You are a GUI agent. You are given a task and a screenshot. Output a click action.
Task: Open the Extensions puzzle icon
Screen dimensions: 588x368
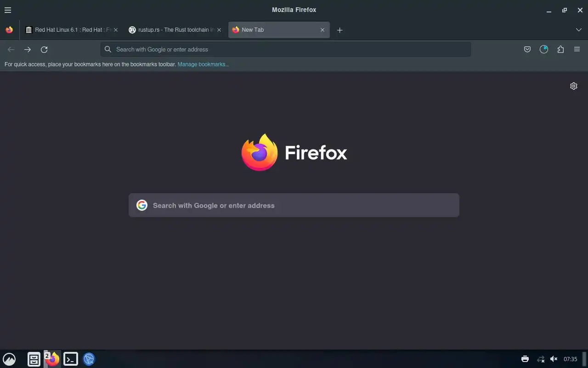pos(560,49)
